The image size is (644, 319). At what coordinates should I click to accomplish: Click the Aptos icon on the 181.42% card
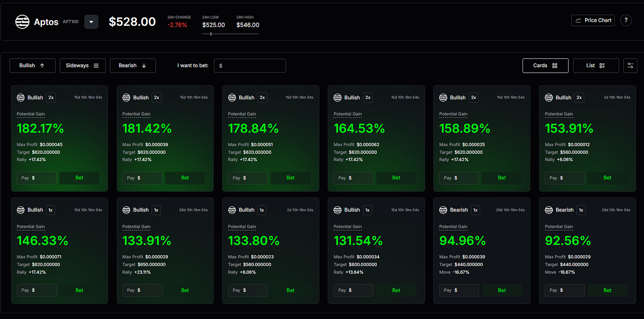126,98
